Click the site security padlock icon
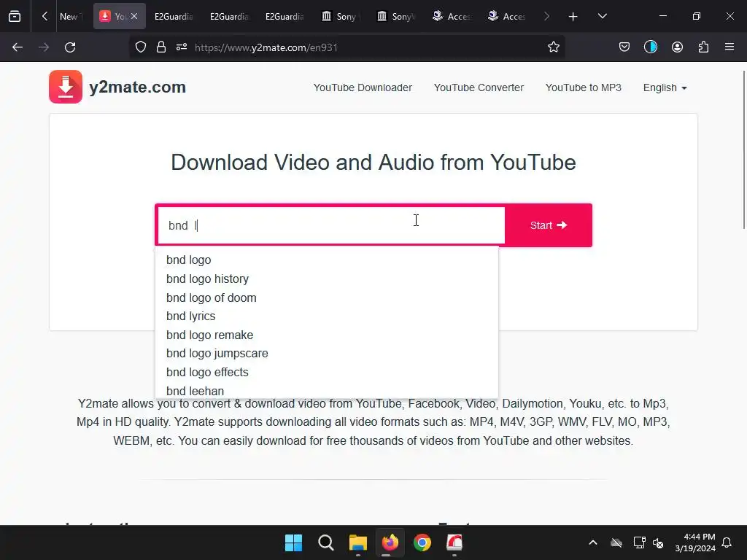Image resolution: width=747 pixels, height=560 pixels. click(x=161, y=47)
